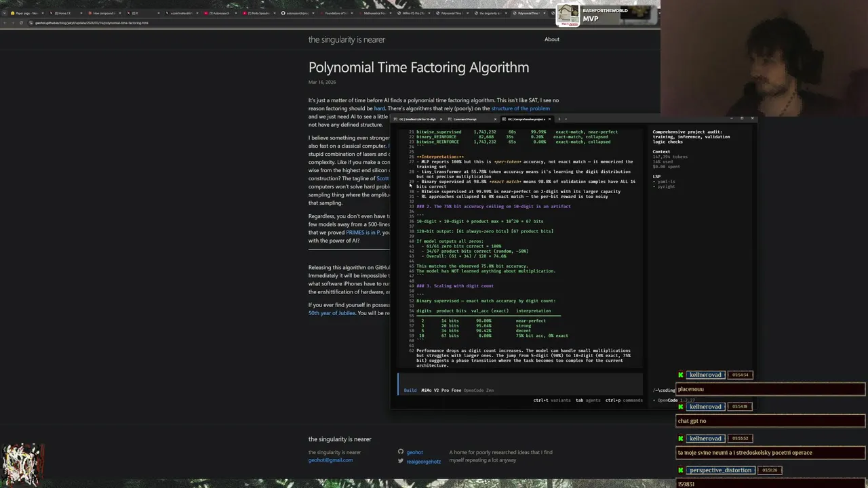Image resolution: width=868 pixels, height=488 pixels.
Task: Click the 'Build' agent label in OpenCode
Action: coord(410,390)
